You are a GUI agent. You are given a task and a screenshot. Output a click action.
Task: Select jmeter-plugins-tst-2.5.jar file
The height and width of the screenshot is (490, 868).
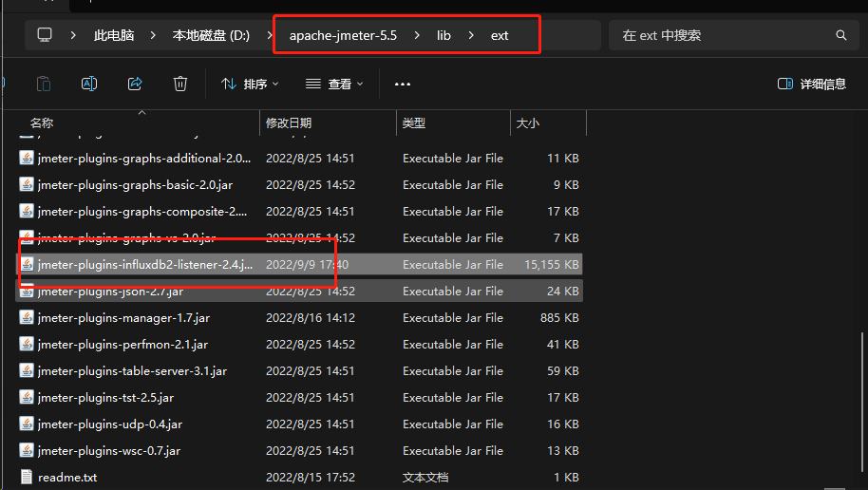299,398
